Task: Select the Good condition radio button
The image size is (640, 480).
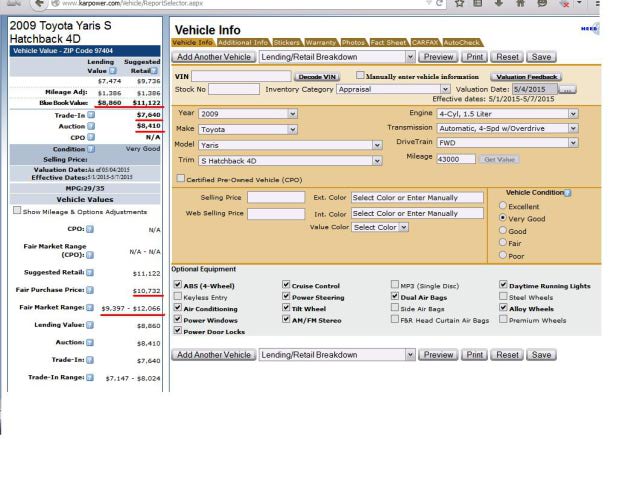Action: (x=503, y=230)
